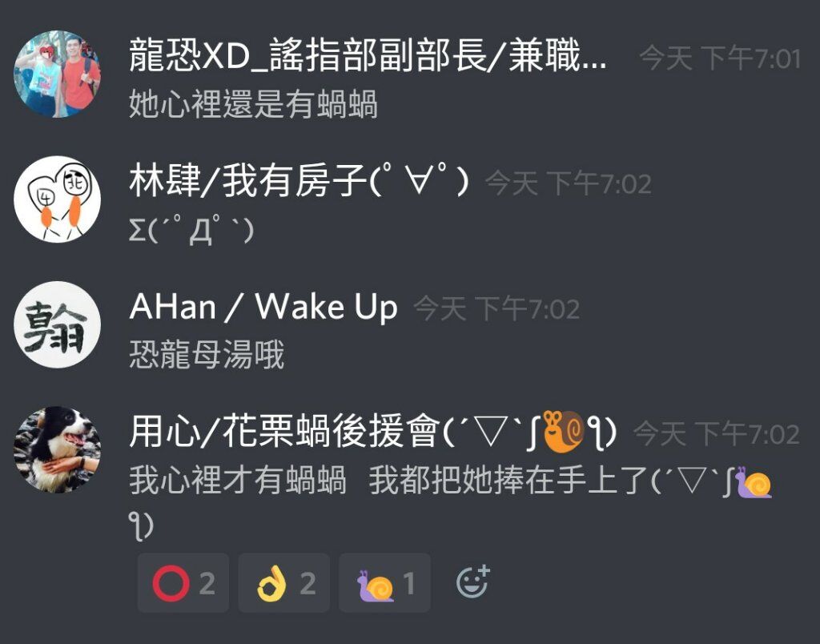Click username 林肆/我有房子
Image resolution: width=820 pixels, height=644 pixels.
point(299,180)
